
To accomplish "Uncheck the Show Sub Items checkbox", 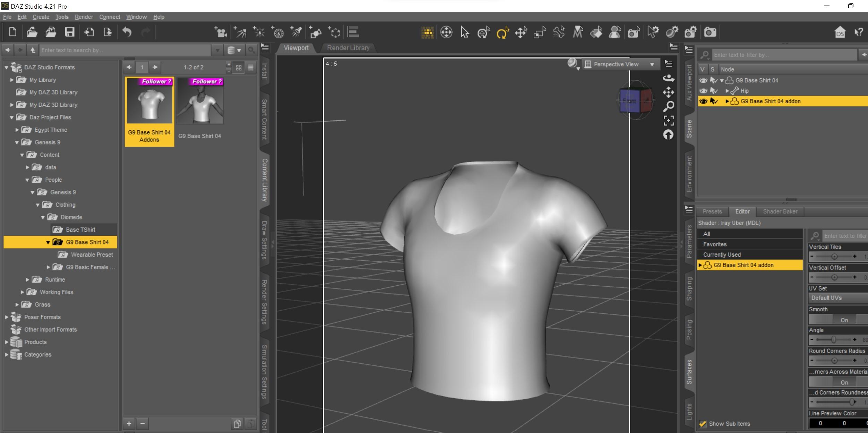I will [703, 424].
